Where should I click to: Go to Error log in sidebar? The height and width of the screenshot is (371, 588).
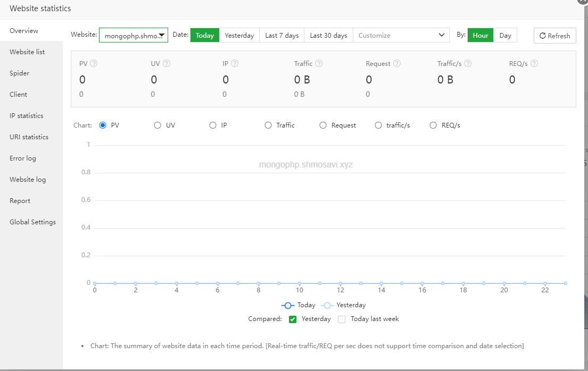click(x=23, y=158)
